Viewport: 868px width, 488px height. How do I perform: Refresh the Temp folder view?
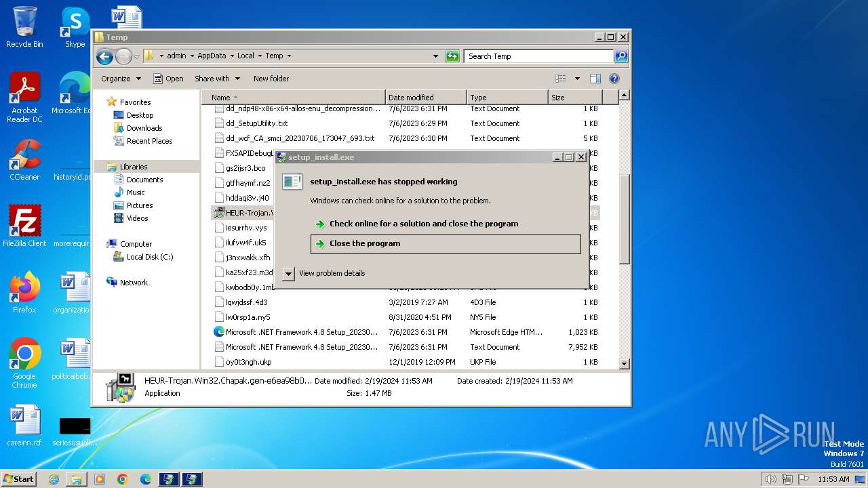click(452, 56)
